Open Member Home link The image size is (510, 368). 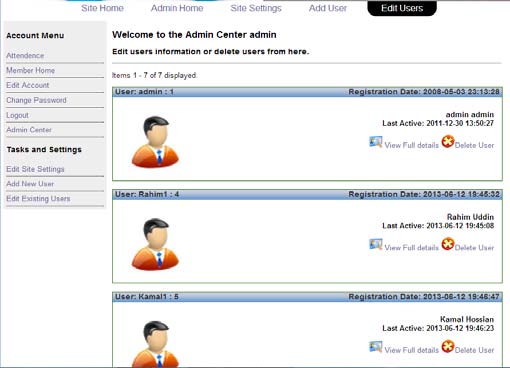coord(30,70)
